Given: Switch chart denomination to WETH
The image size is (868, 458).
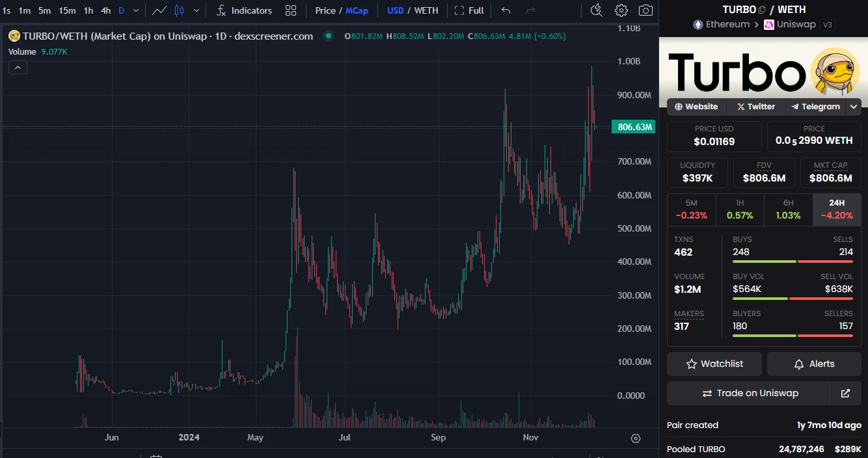Looking at the screenshot, I should (426, 10).
